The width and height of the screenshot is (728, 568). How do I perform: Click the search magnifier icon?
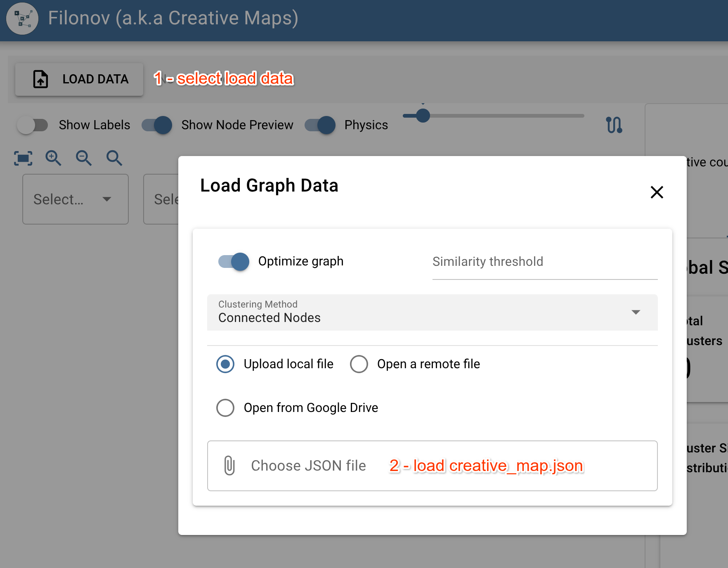(x=114, y=158)
